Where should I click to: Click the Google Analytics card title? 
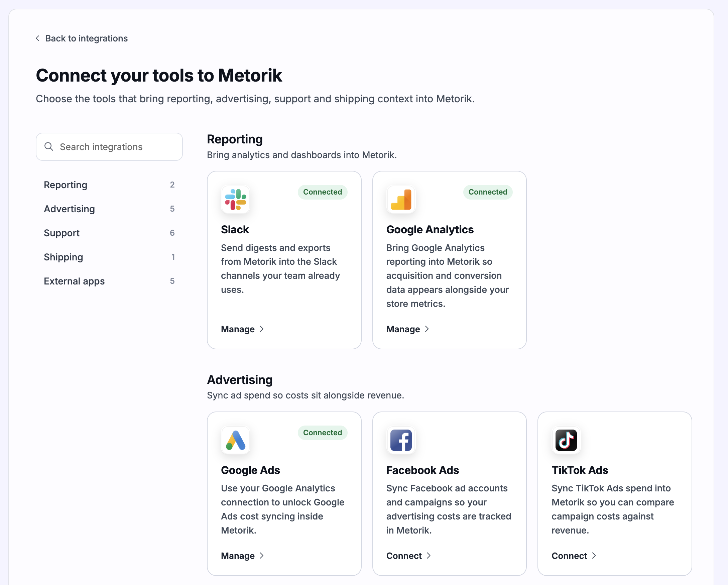[x=430, y=230]
